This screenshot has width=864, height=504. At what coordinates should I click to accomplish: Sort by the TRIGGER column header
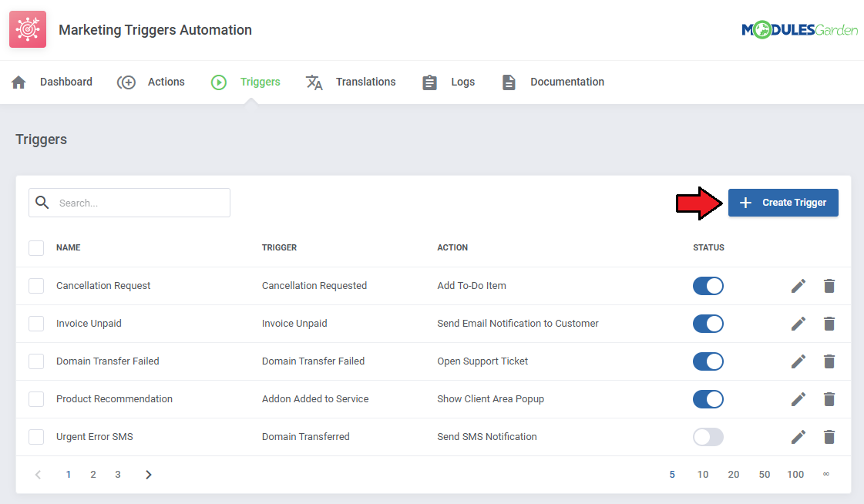click(279, 248)
